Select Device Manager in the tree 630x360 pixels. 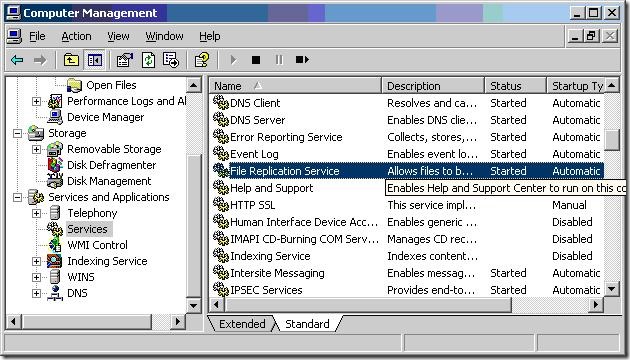pos(105,117)
